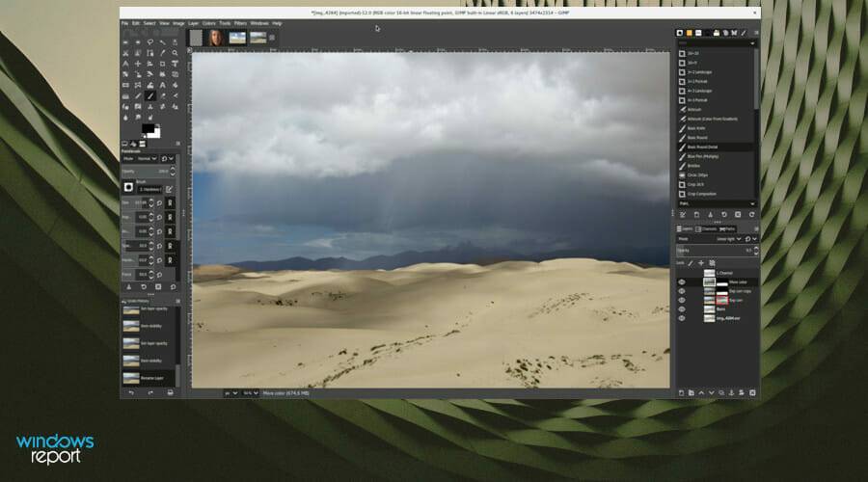Toggle lock position and size

point(701,263)
